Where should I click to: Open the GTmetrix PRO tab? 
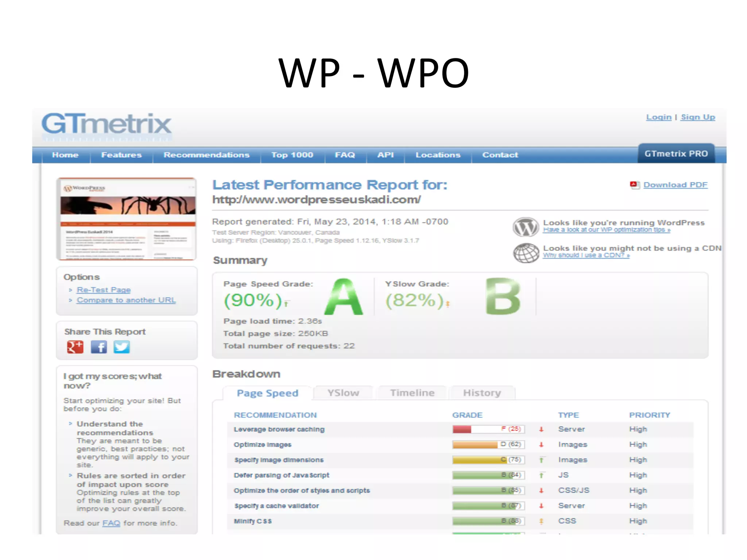(676, 153)
